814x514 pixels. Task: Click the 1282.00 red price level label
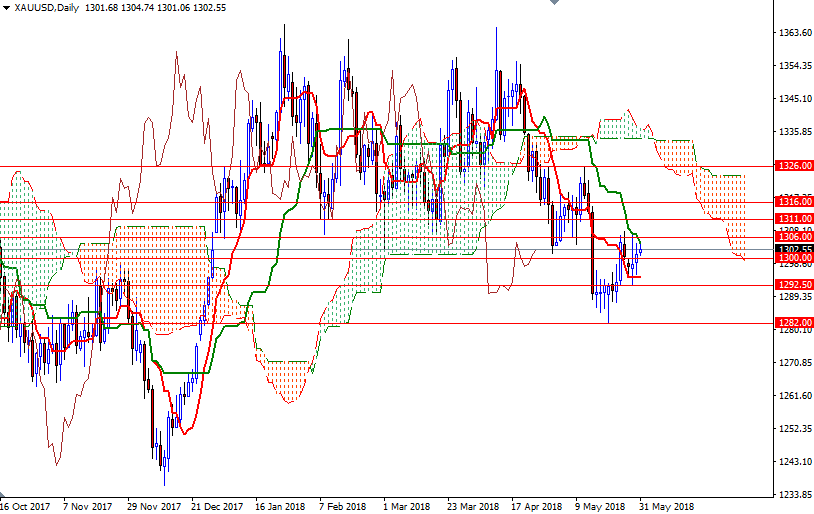point(793,322)
